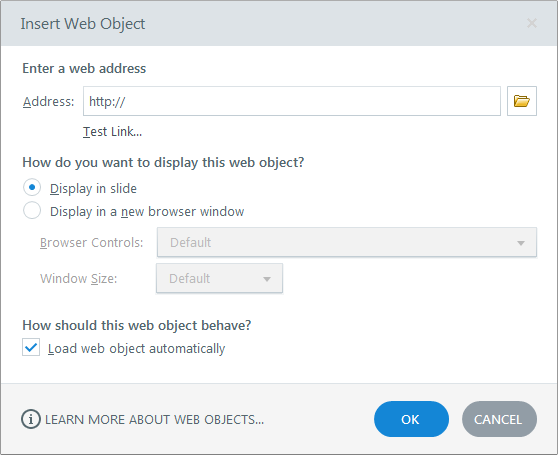The height and width of the screenshot is (455, 558).
Task: Open Learn More About Web Objects link
Action: [x=154, y=419]
